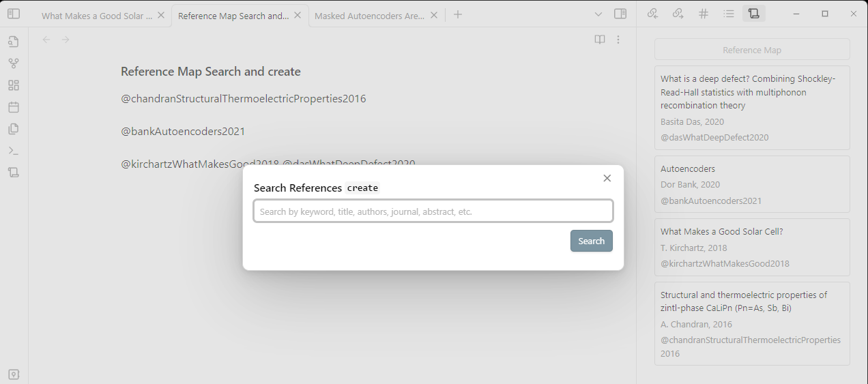Screen dimensions: 868x384
Task: Maximize the Obsidian window
Action: [825, 14]
